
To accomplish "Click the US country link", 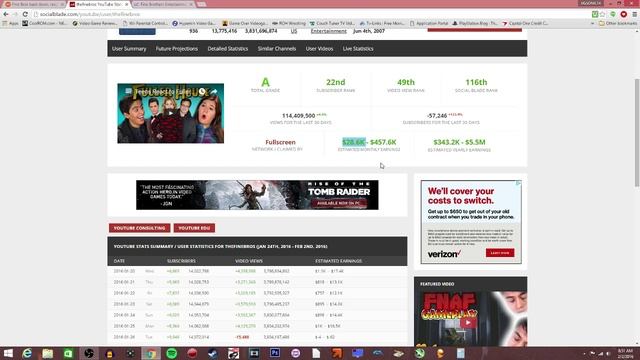I will tap(294, 31).
